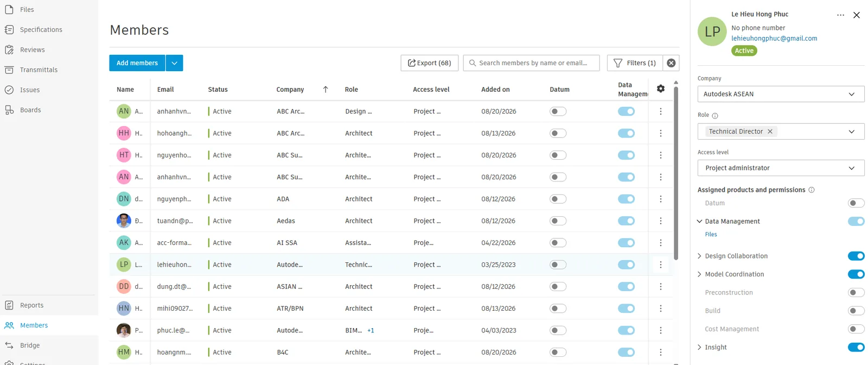Sort by Company ascending arrow
868x365 pixels.
[x=325, y=90]
